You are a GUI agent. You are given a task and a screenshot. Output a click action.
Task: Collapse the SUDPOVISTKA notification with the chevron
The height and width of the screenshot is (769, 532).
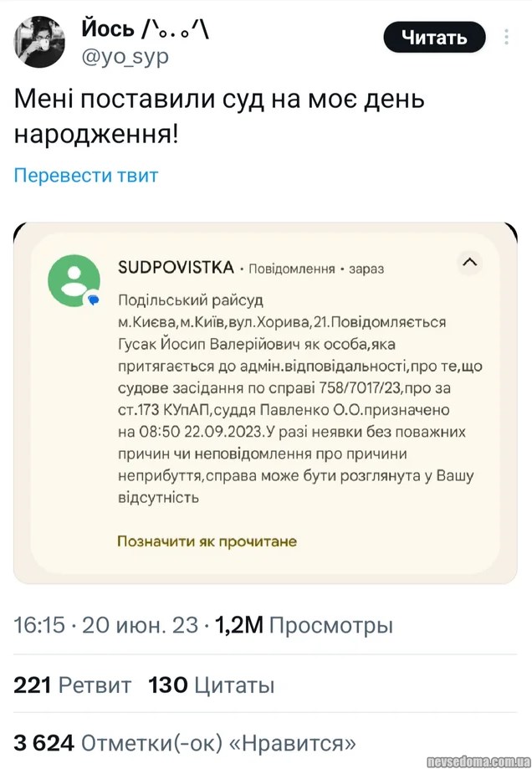point(470,263)
